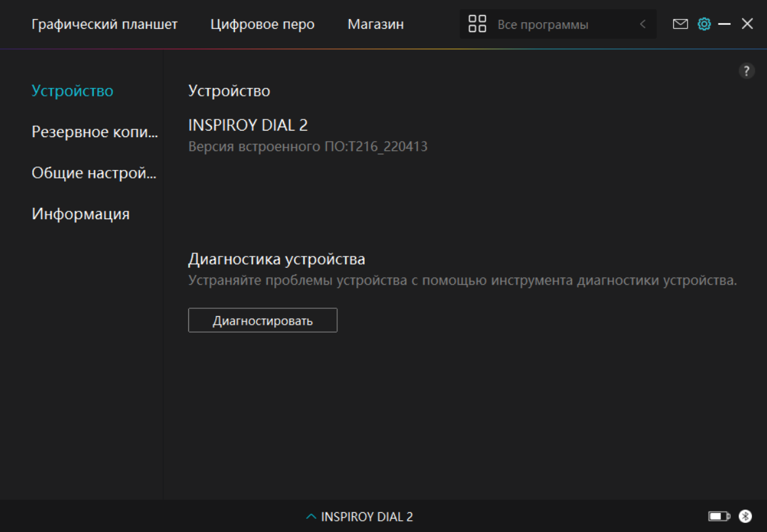The width and height of the screenshot is (767, 532).
Task: Open help via the question mark icon
Action: click(x=747, y=72)
